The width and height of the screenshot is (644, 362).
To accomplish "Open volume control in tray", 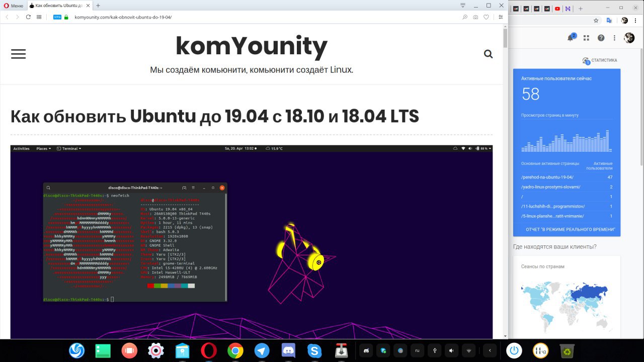I will tap(451, 350).
